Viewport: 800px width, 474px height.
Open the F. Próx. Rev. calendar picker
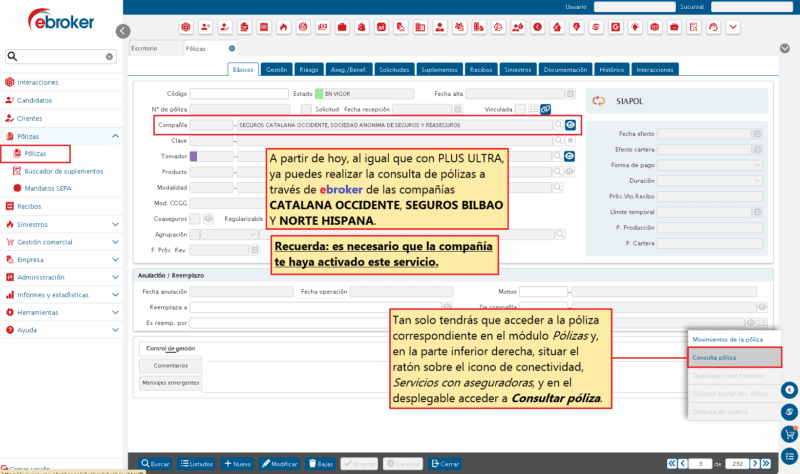(255, 250)
